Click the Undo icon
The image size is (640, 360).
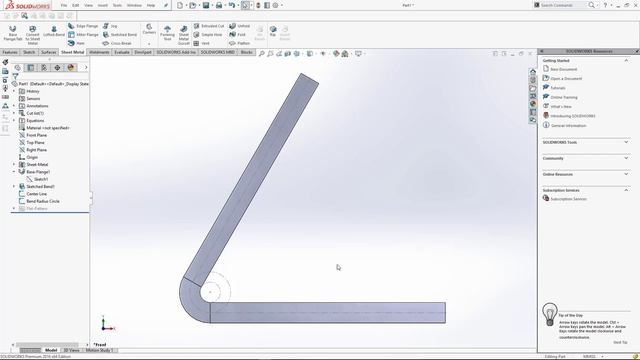pyautogui.click(x=232, y=5)
